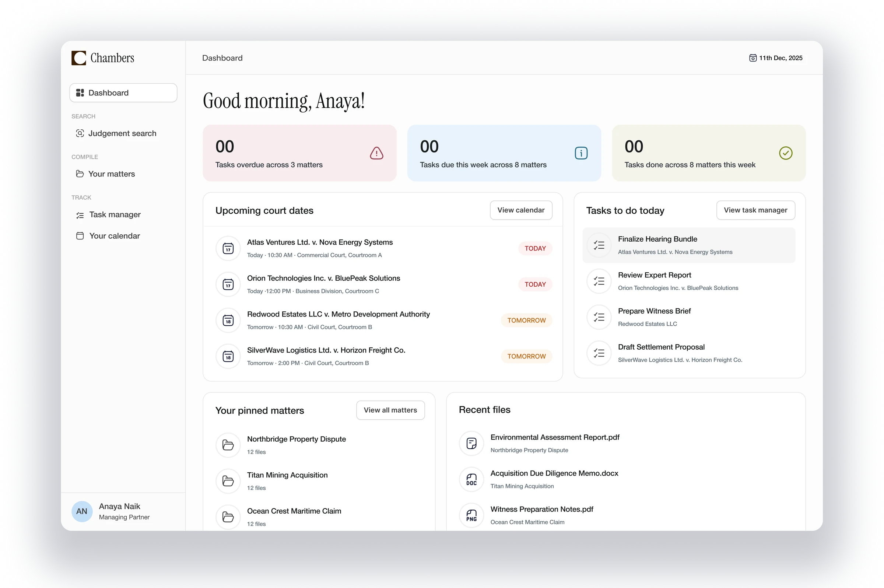884x588 pixels.
Task: Click calendar icon for Redwood Estates court date
Action: (228, 320)
